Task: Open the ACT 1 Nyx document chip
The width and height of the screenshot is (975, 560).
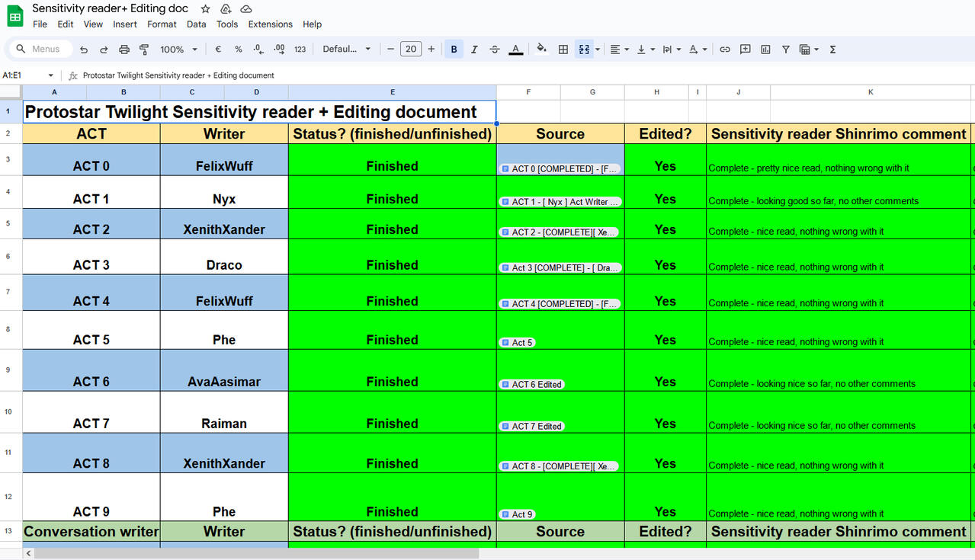Action: (x=559, y=202)
